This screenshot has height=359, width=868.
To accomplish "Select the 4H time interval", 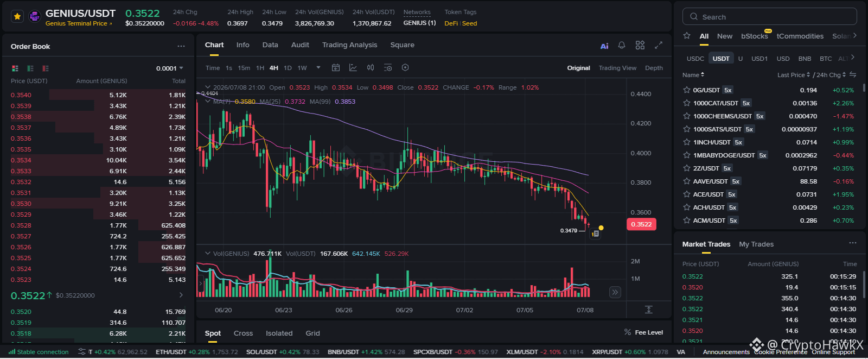I will coord(274,68).
